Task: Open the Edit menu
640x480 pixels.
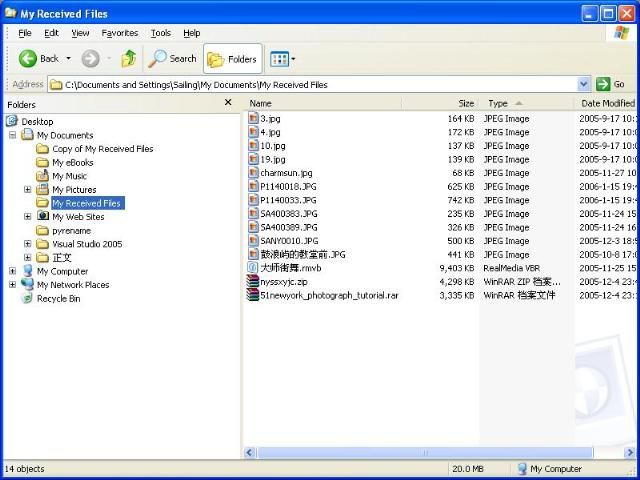Action: click(x=51, y=33)
